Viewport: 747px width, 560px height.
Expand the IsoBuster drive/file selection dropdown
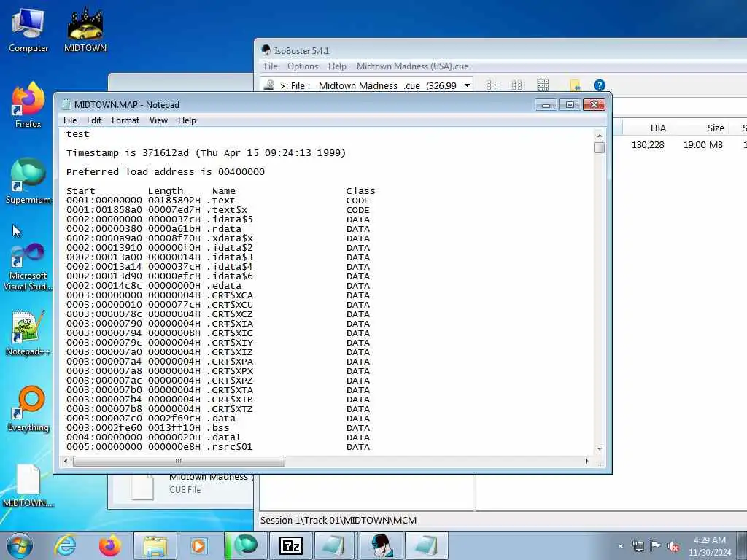pos(467,85)
